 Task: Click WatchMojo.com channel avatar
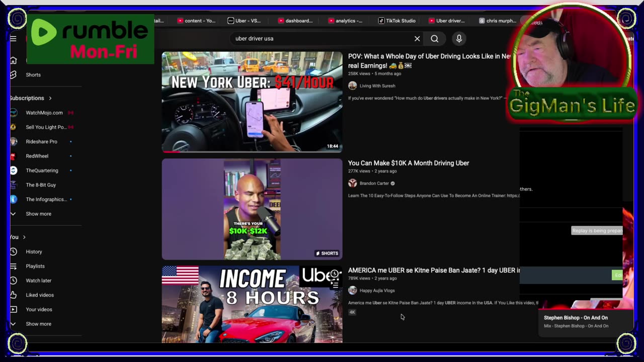[x=14, y=113]
